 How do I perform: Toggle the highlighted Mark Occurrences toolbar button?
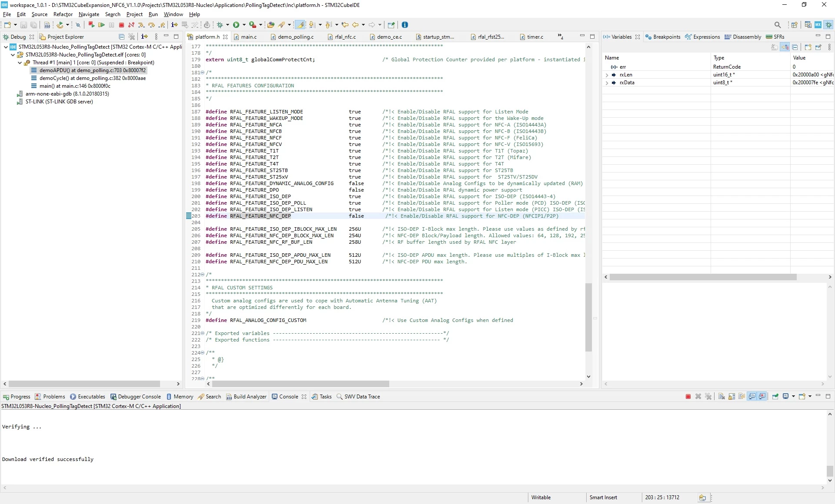pos(300,25)
